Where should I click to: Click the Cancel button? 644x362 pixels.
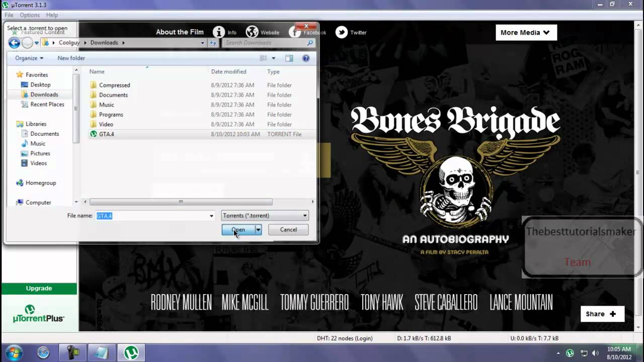coord(288,230)
